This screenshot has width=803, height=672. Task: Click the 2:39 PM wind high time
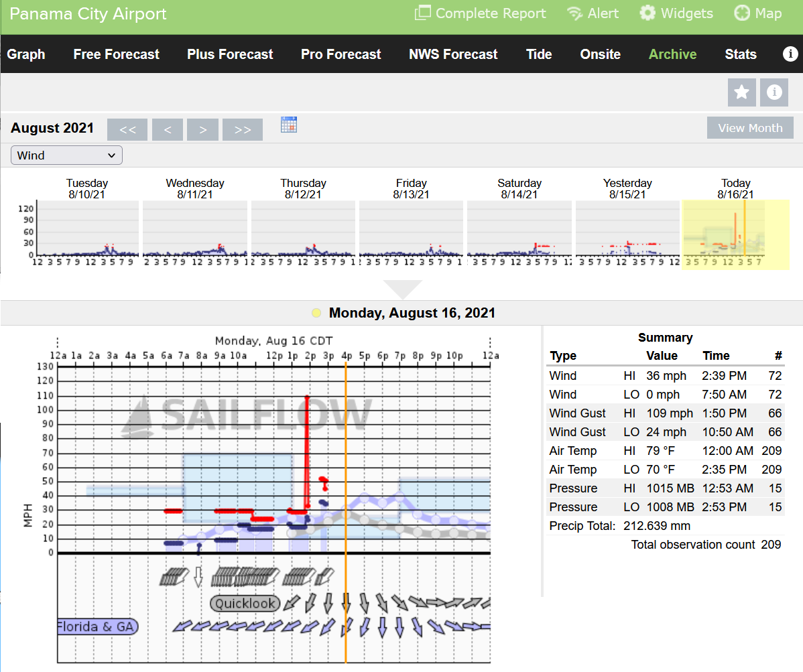pos(724,376)
